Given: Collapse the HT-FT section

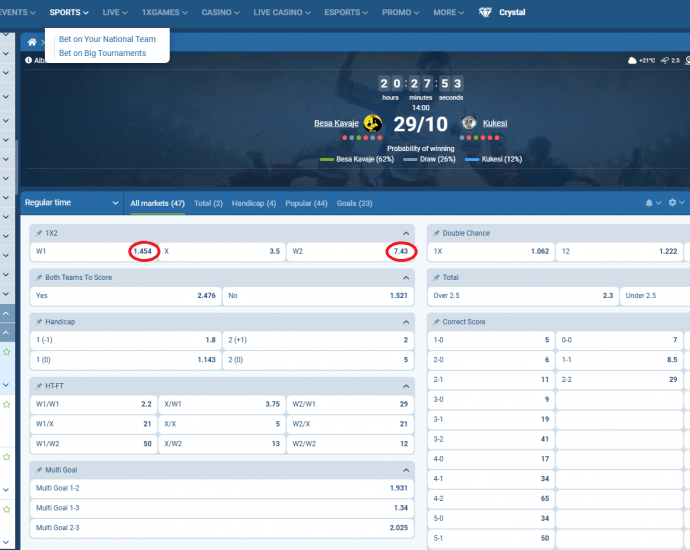Looking at the screenshot, I should 406,387.
